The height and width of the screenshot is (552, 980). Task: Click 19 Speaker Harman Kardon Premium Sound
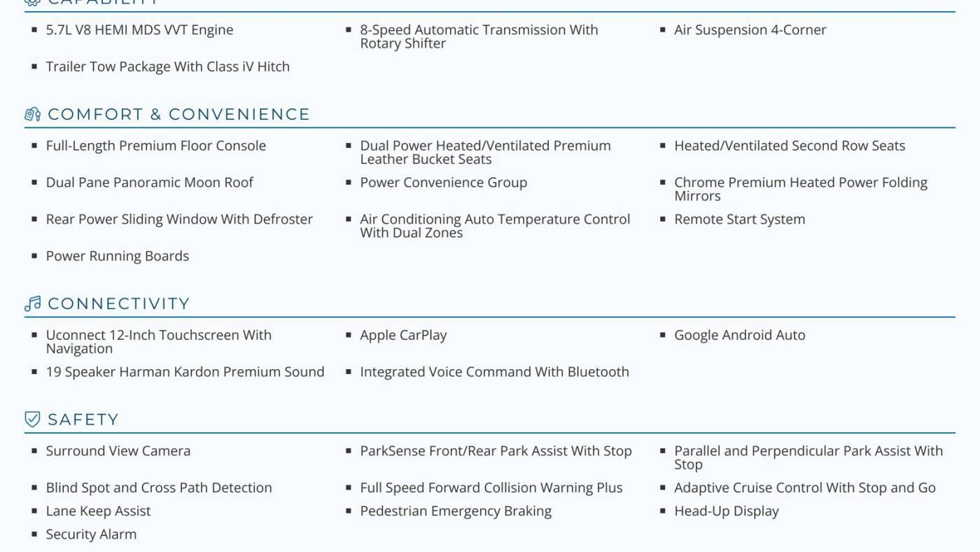[185, 372]
